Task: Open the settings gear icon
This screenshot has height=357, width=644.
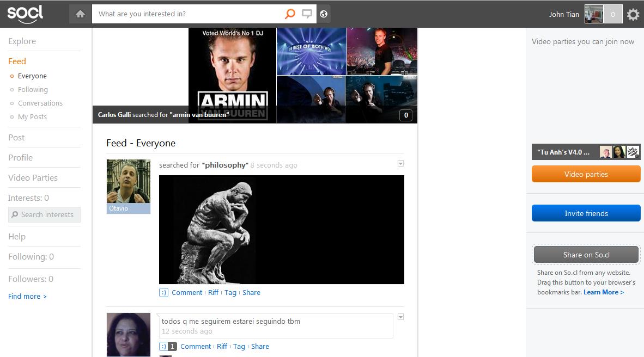Action: (633, 14)
